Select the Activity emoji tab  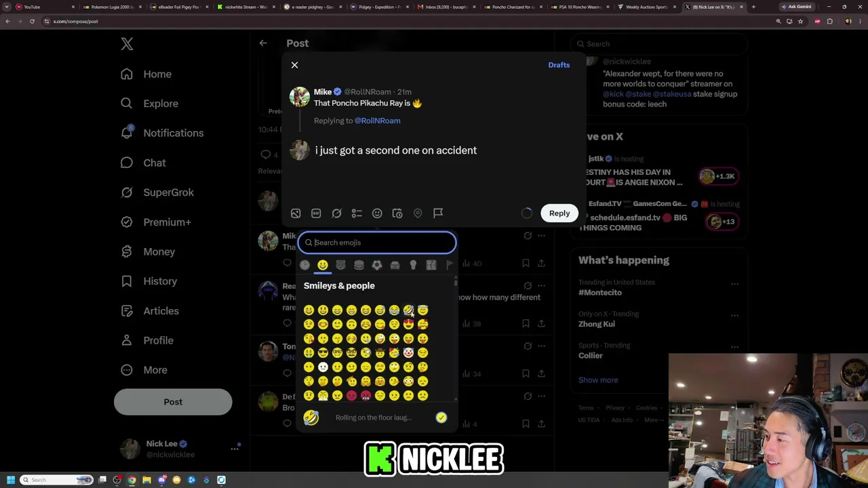pos(377,265)
